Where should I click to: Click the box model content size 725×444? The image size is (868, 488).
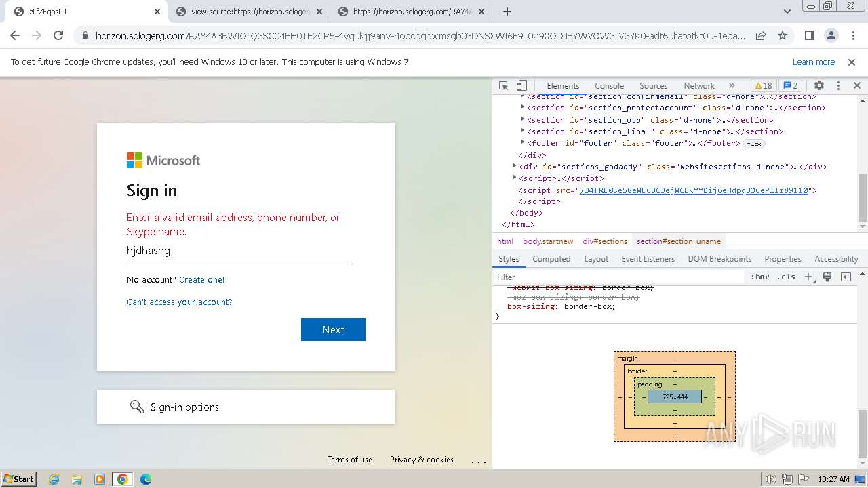[x=675, y=396]
